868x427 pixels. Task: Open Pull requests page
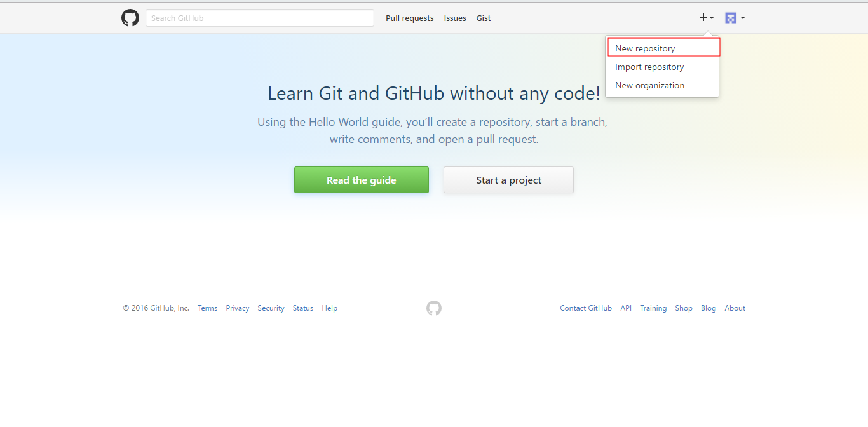[x=409, y=18]
